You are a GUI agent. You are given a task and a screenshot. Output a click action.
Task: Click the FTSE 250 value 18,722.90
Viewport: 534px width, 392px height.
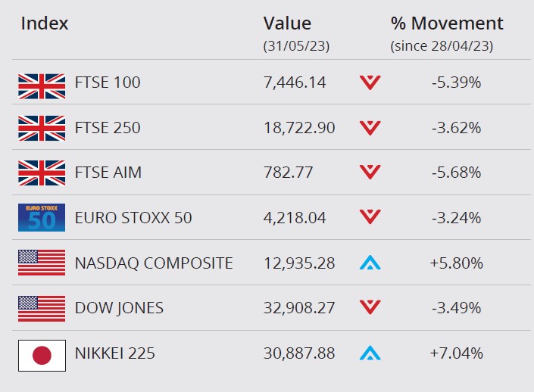[299, 128]
